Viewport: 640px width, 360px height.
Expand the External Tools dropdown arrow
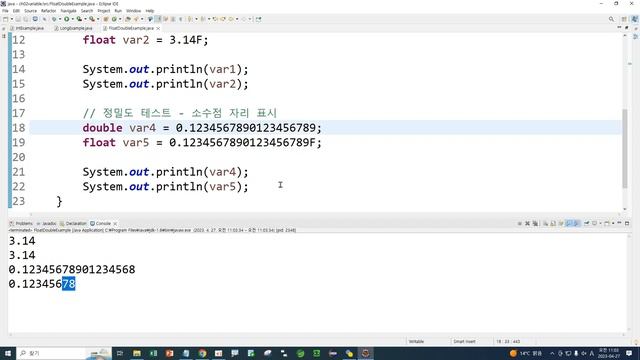98,19
